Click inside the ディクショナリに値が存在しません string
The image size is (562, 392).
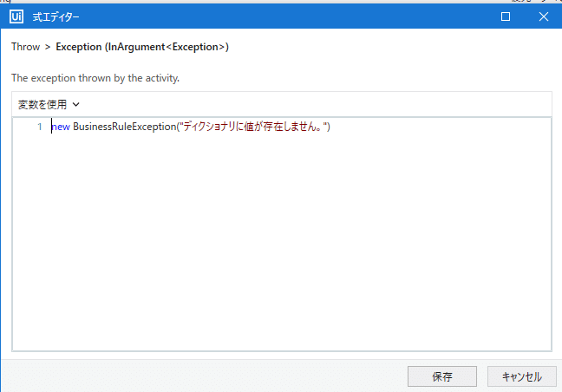click(x=253, y=127)
